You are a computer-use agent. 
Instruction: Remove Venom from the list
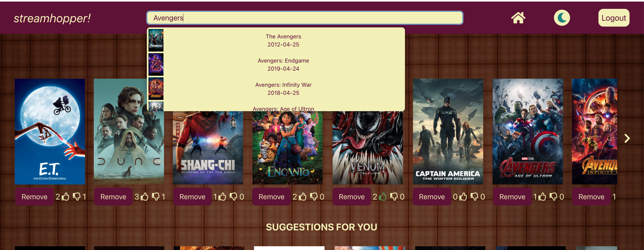click(x=352, y=197)
